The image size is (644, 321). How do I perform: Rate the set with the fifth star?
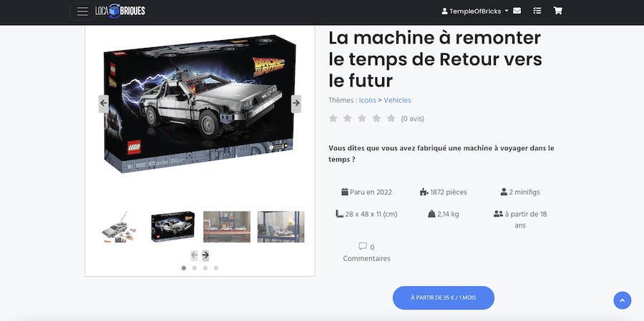pos(391,119)
